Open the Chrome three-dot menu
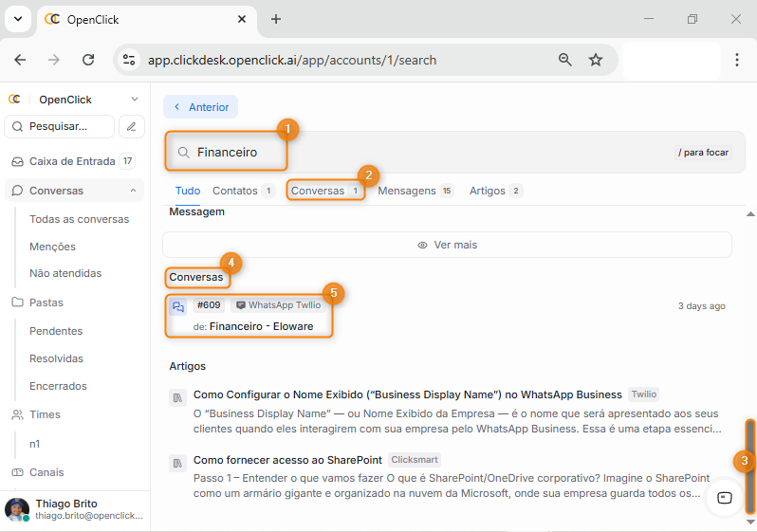The height and width of the screenshot is (532, 757). [737, 60]
